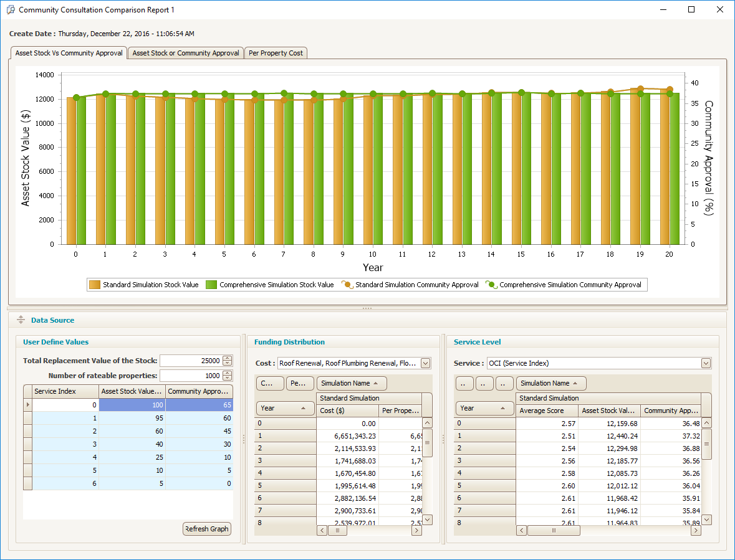Increase Total Replacement Value with up spinner
The height and width of the screenshot is (560, 735).
[x=228, y=358]
